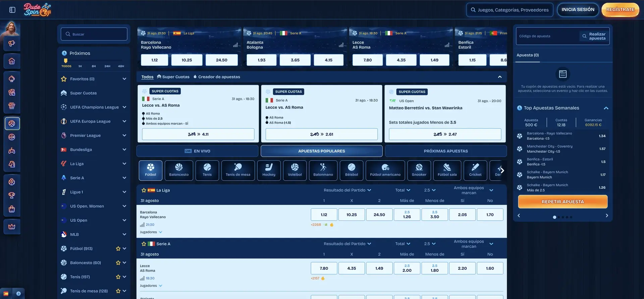Screen dimensions: 644x299
Task: Switch to the Todos tab
Action: click(x=147, y=77)
